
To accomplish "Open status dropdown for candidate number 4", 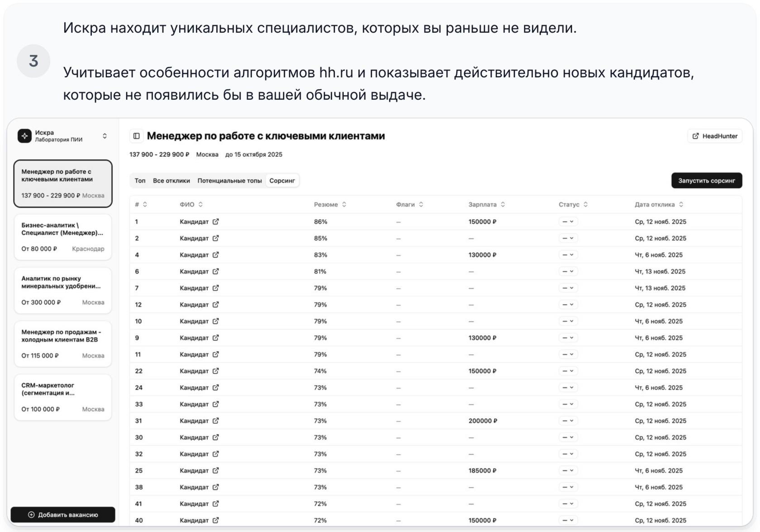I will pos(568,255).
